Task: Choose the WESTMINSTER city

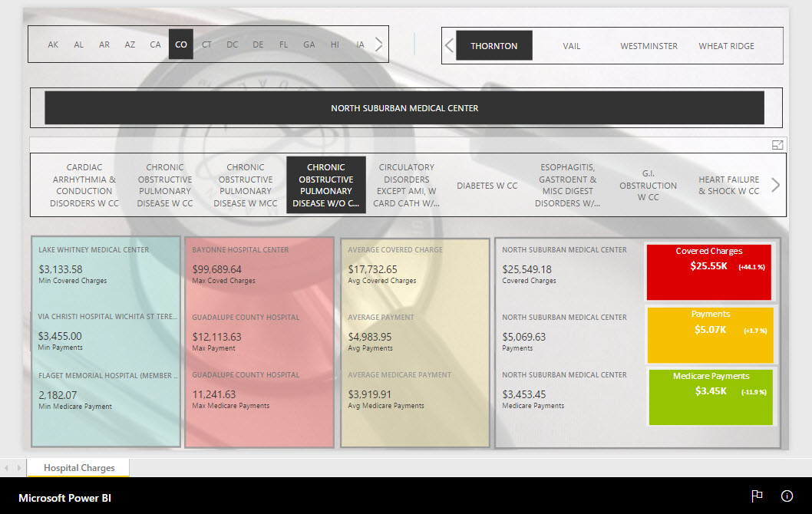Action: [x=649, y=45]
